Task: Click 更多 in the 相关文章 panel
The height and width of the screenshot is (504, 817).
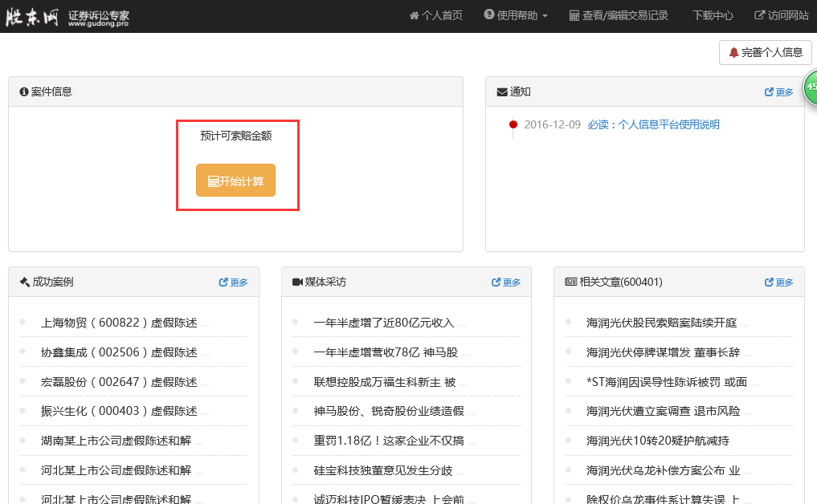Action: 778,282
